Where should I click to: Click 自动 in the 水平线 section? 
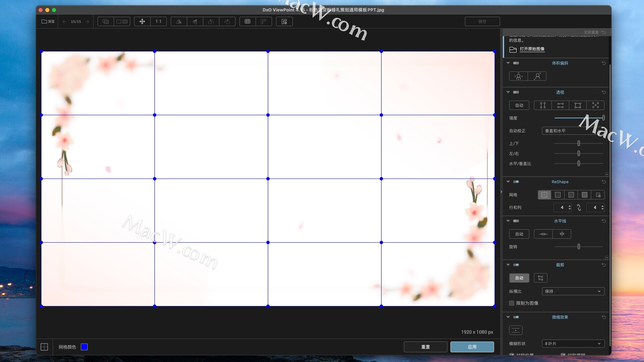tap(519, 234)
